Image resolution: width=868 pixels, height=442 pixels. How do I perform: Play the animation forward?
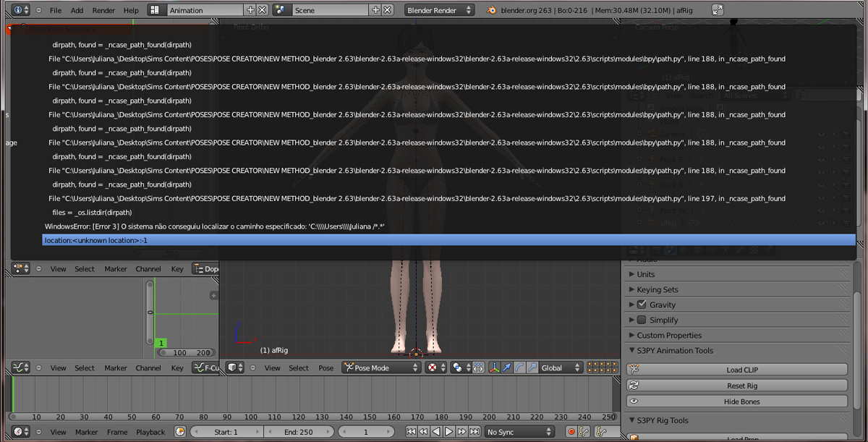[449, 431]
